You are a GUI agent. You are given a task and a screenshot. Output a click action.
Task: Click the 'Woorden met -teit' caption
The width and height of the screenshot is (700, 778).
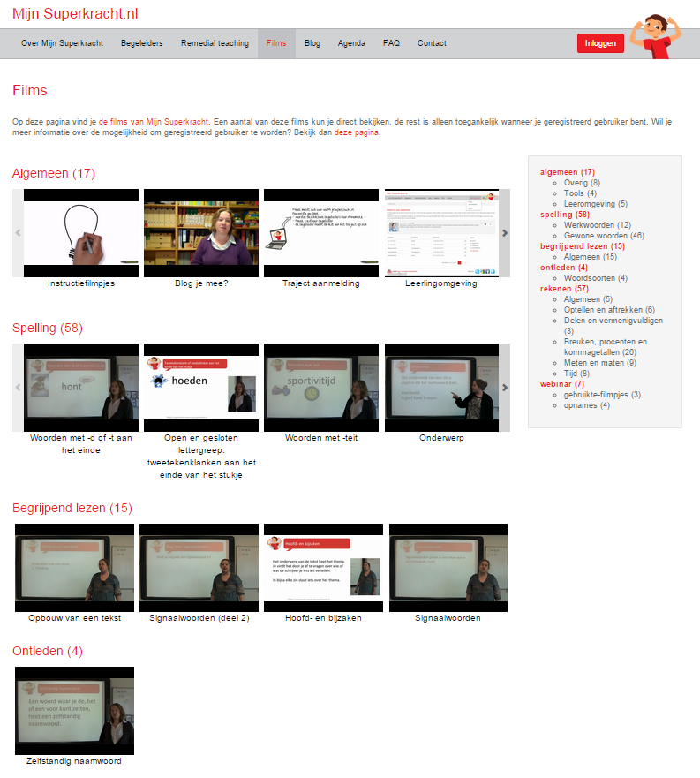click(321, 438)
